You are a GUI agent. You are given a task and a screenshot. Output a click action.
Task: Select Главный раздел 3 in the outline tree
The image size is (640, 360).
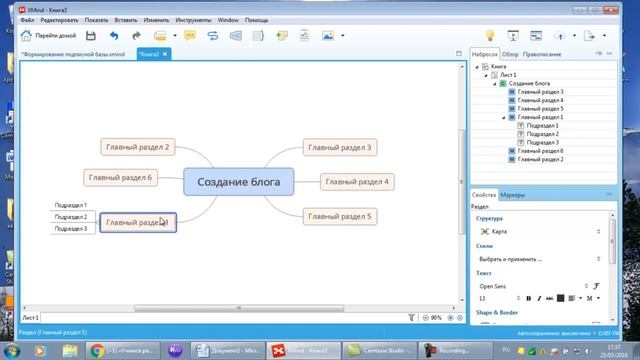[540, 92]
